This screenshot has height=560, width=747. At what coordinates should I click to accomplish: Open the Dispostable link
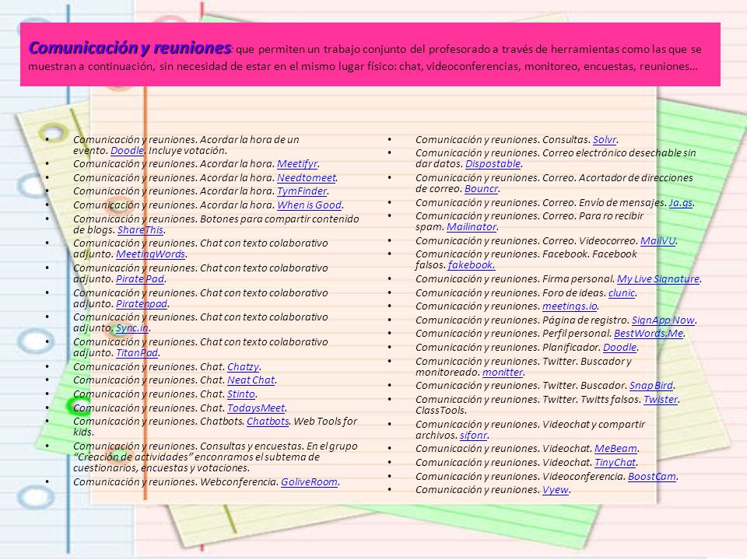pos(493,164)
